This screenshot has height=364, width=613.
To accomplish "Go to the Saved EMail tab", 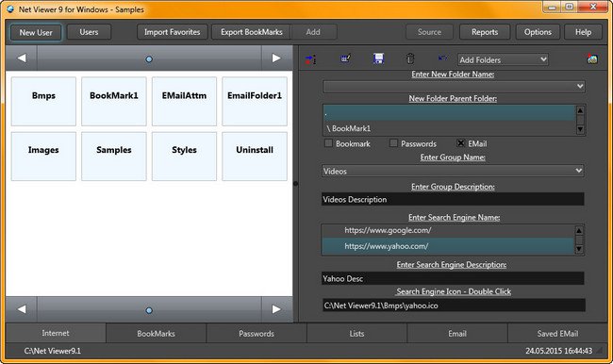I will click(x=557, y=333).
